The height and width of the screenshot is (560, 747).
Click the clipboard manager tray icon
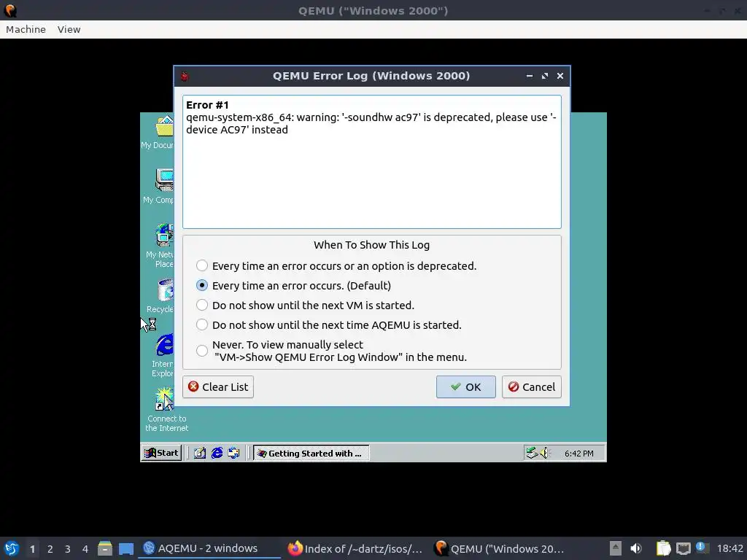pyautogui.click(x=663, y=548)
